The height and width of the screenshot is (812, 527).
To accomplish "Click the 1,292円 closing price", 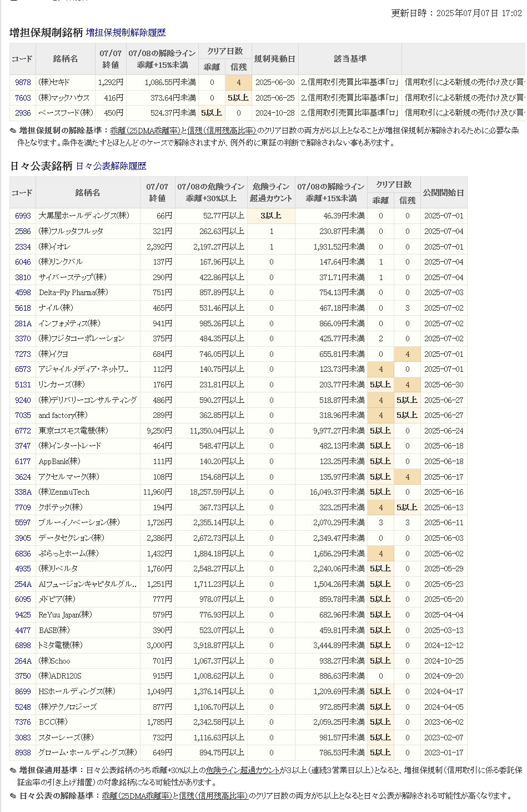I will pyautogui.click(x=111, y=82).
